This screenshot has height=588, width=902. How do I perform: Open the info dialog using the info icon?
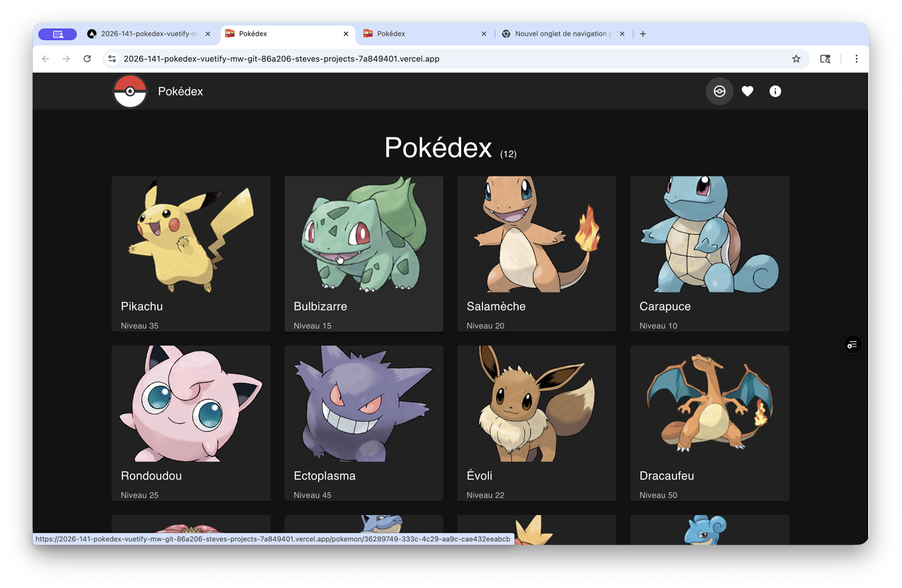tap(775, 91)
